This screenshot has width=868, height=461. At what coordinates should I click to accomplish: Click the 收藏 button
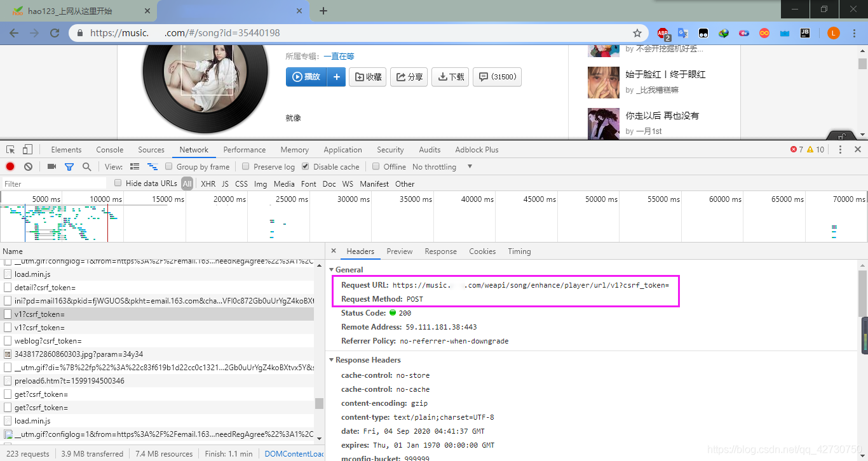pyautogui.click(x=367, y=77)
